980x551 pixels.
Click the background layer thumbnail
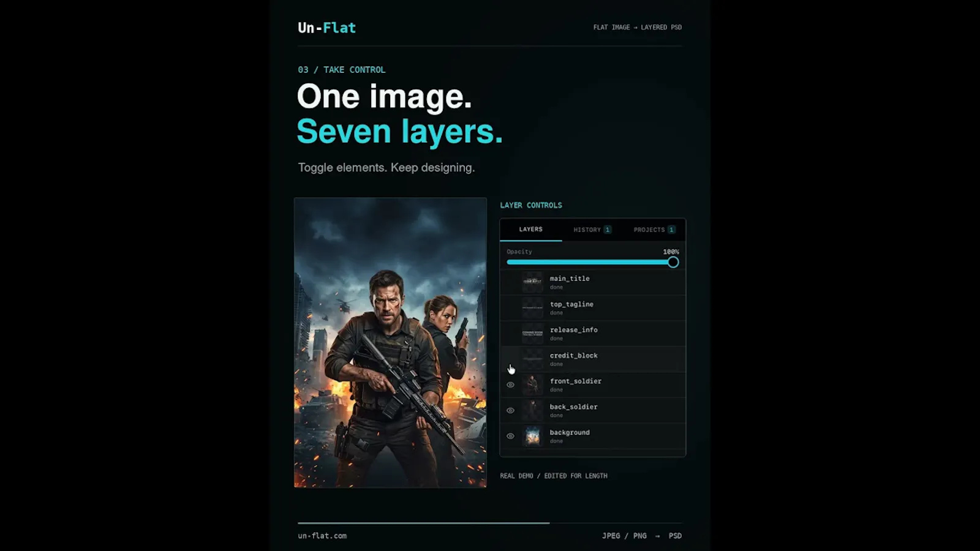coord(532,437)
